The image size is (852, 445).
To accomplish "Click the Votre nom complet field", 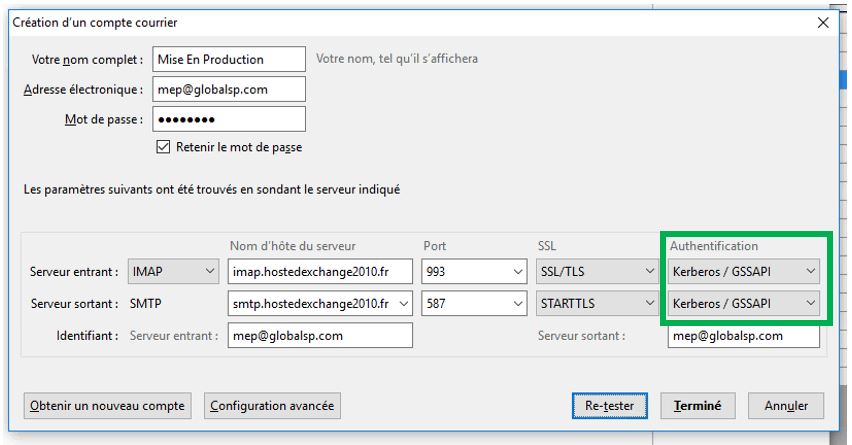I will pyautogui.click(x=229, y=59).
